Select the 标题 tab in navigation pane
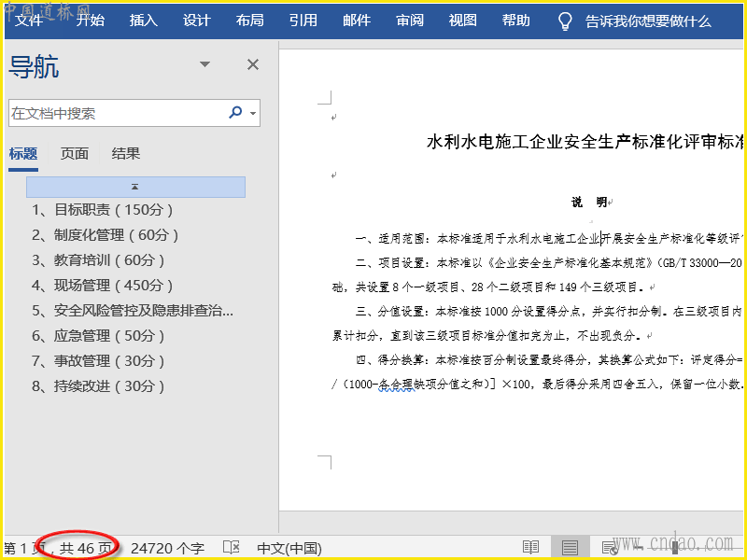 (23, 154)
